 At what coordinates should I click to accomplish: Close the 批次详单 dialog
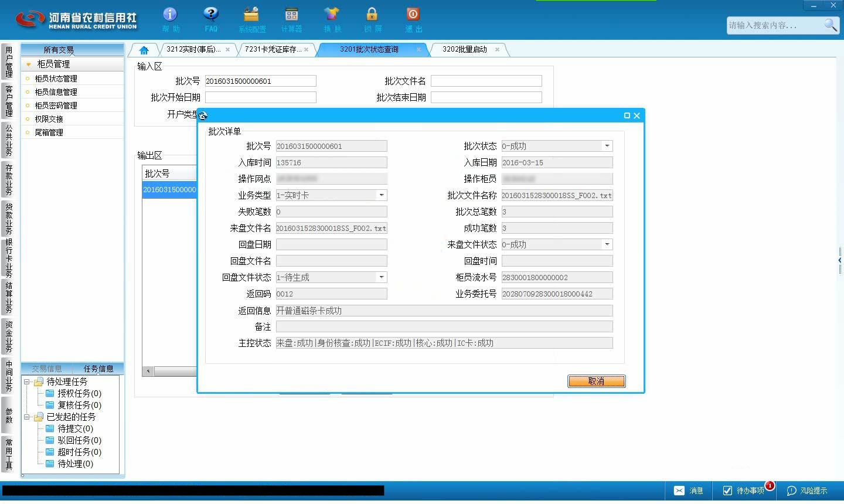pos(637,115)
